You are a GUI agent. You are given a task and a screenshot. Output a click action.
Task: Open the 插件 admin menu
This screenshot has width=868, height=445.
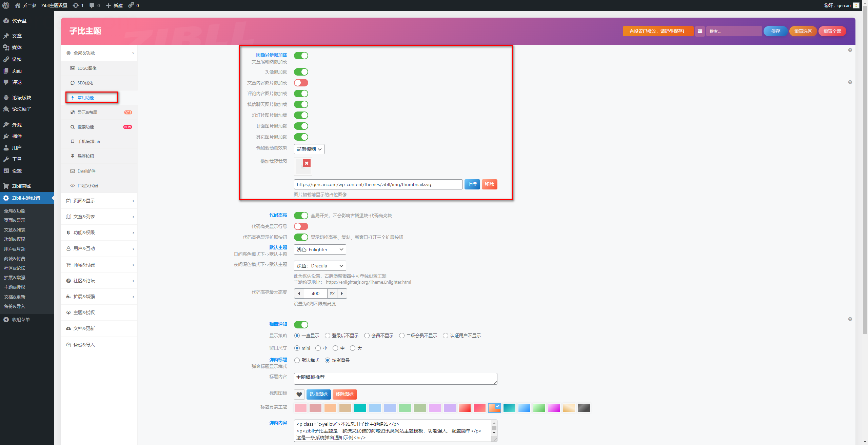(x=17, y=136)
